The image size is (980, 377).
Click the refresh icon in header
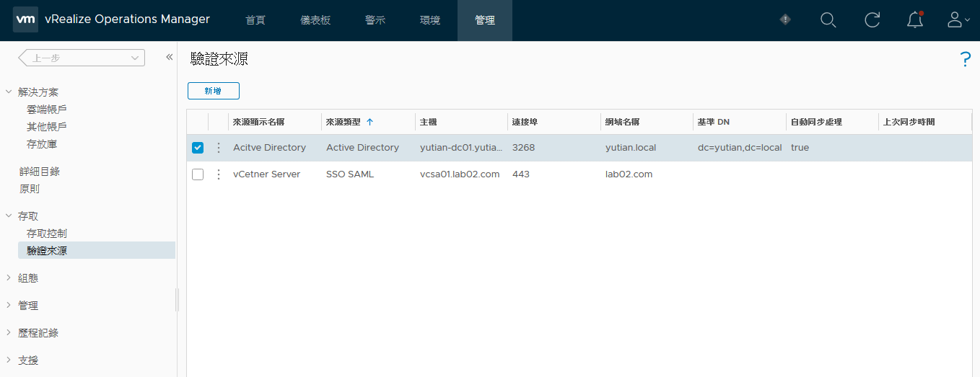[x=872, y=20]
